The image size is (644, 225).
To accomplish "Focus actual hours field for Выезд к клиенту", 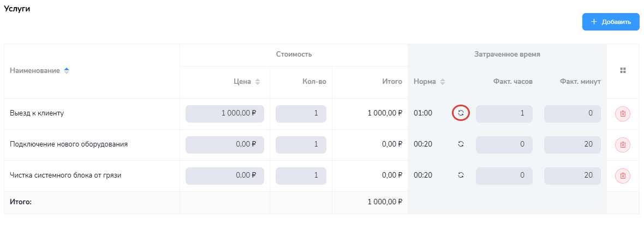I will pyautogui.click(x=504, y=114).
